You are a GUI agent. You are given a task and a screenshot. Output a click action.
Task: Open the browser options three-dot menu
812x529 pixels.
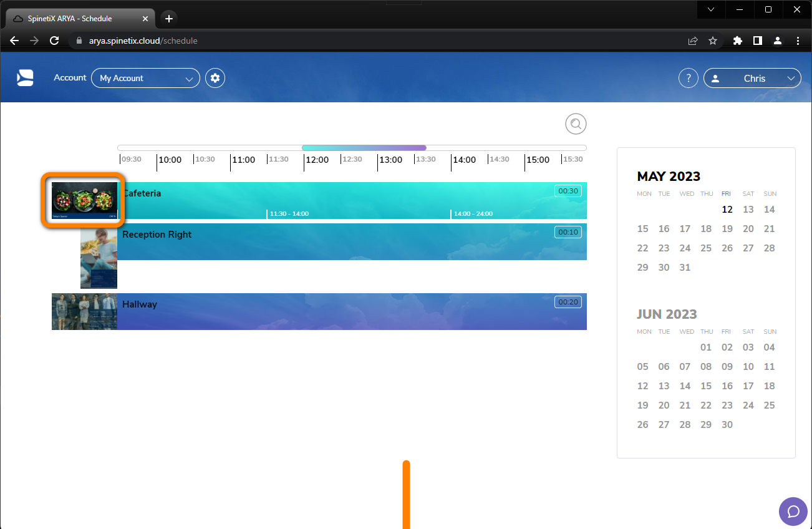(798, 41)
